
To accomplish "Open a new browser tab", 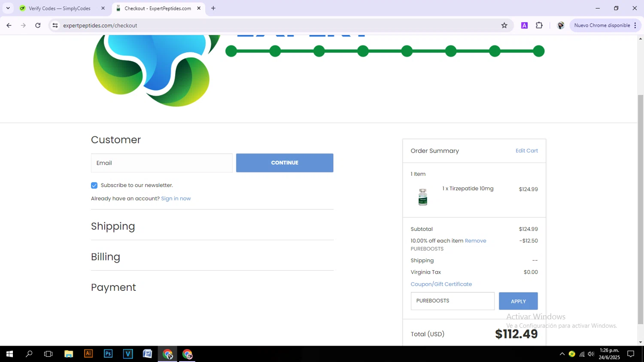I will 213,8.
